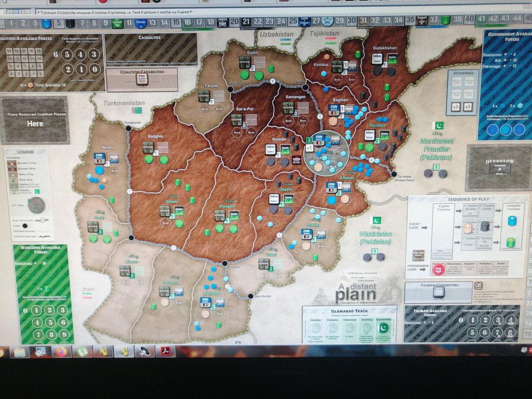
Task: Select the Balkh Uncontrolled marker
Action: [x=245, y=62]
